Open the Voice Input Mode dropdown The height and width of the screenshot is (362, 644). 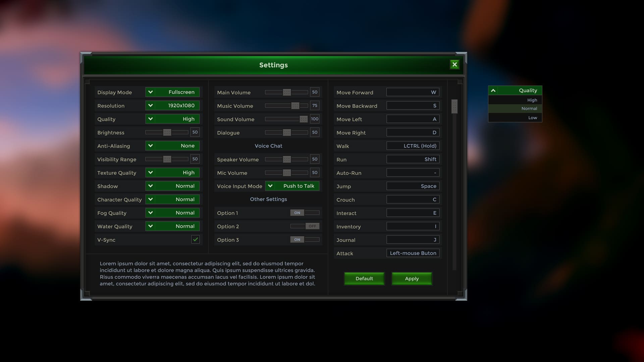[x=292, y=186]
